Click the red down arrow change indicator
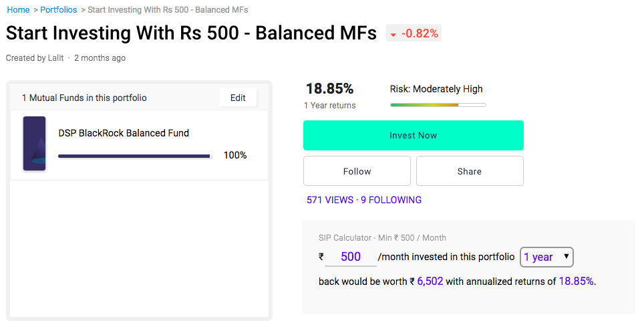The height and width of the screenshot is (327, 644). pyautogui.click(x=393, y=34)
